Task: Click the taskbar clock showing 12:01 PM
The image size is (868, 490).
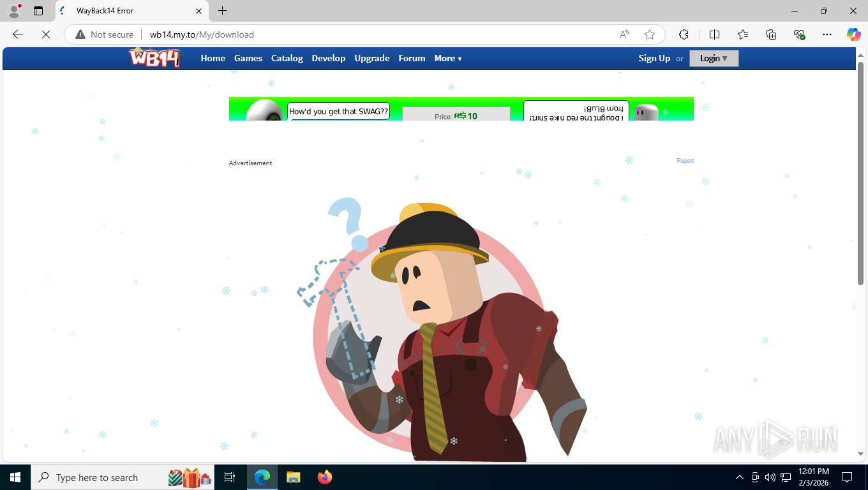Action: click(x=814, y=477)
